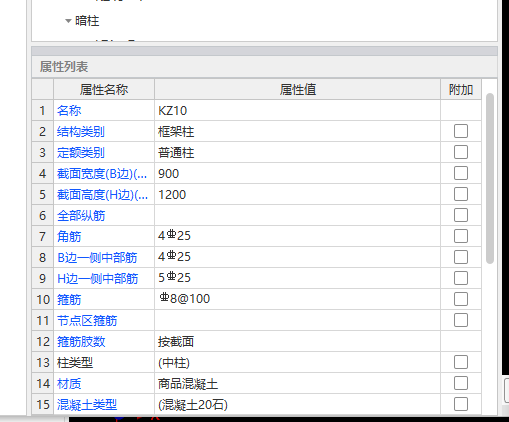Open the 普通柱 quota type value
The image size is (509, 422).
click(298, 152)
